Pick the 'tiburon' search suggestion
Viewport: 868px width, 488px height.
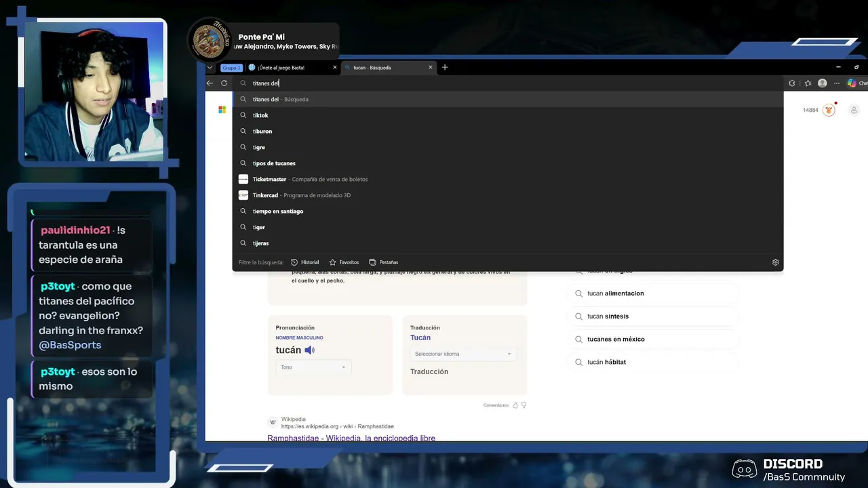pos(508,131)
